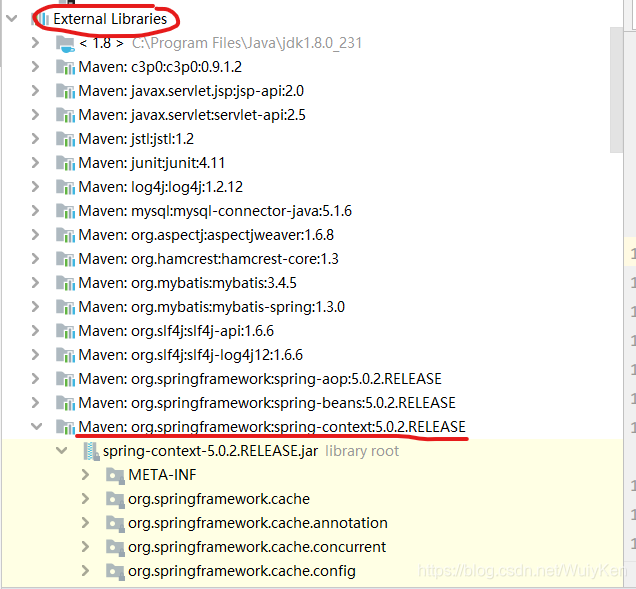Image resolution: width=636 pixels, height=589 pixels.
Task: Expand Maven mysql-connector-java:5.1.6 library
Action: (35, 211)
